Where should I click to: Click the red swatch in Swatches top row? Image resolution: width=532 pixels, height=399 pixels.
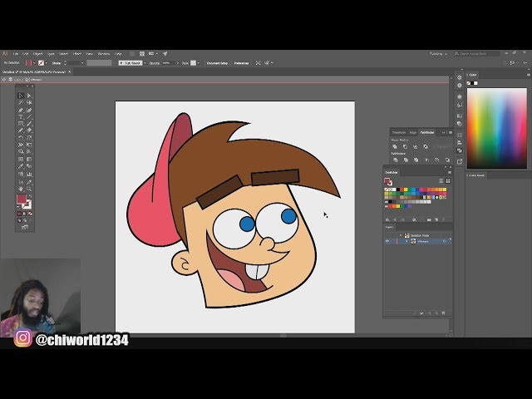point(402,190)
